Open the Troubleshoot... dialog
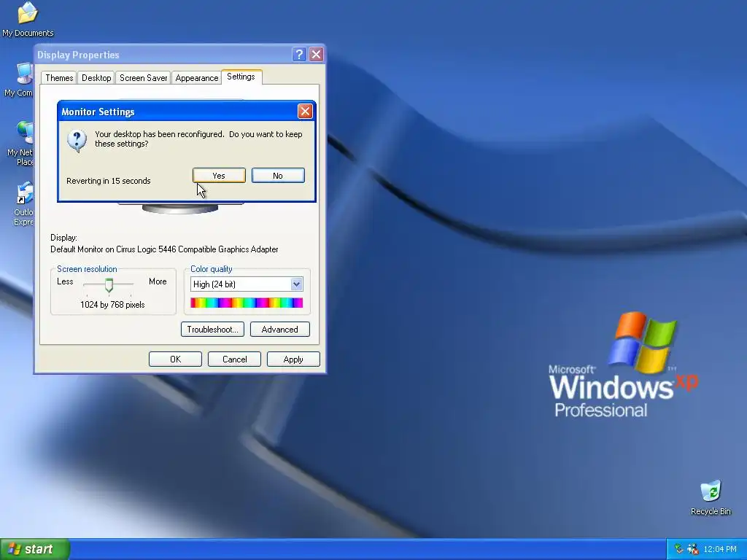Viewport: 747px width, 560px height. point(212,329)
